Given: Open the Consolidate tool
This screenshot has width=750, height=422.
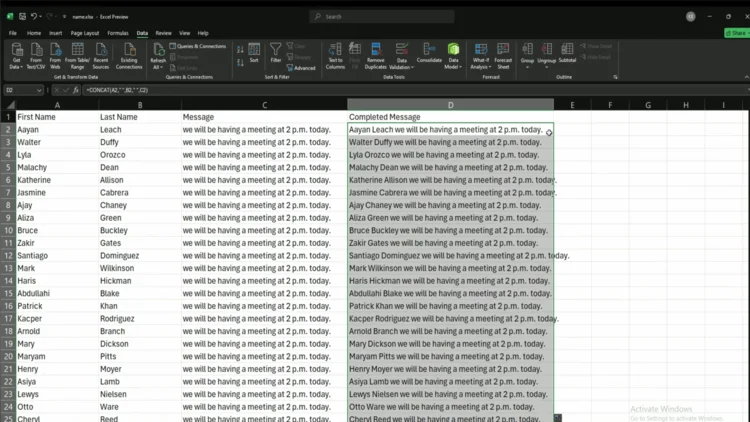Looking at the screenshot, I should pyautogui.click(x=429, y=53).
